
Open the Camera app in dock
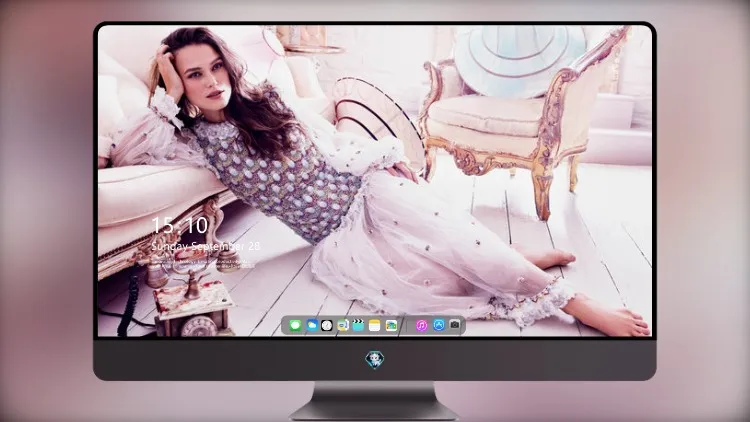tap(455, 325)
